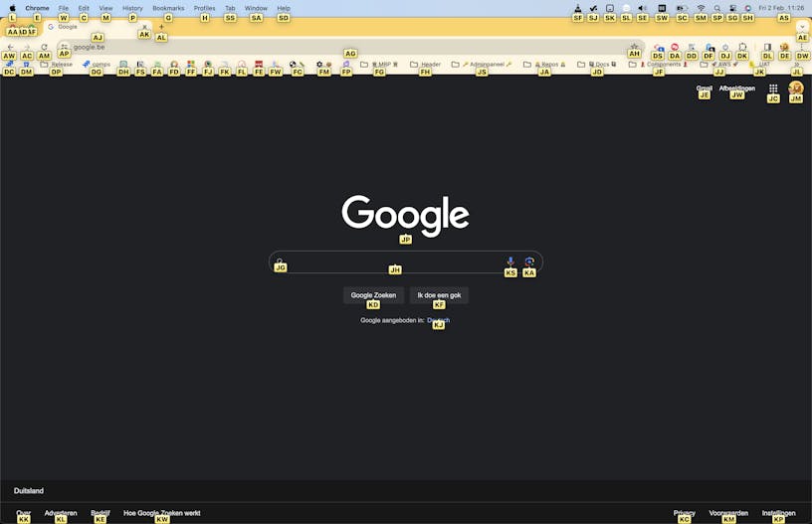Open Spotlight search in the menu bar
This screenshot has width=812, height=524.
[717, 8]
